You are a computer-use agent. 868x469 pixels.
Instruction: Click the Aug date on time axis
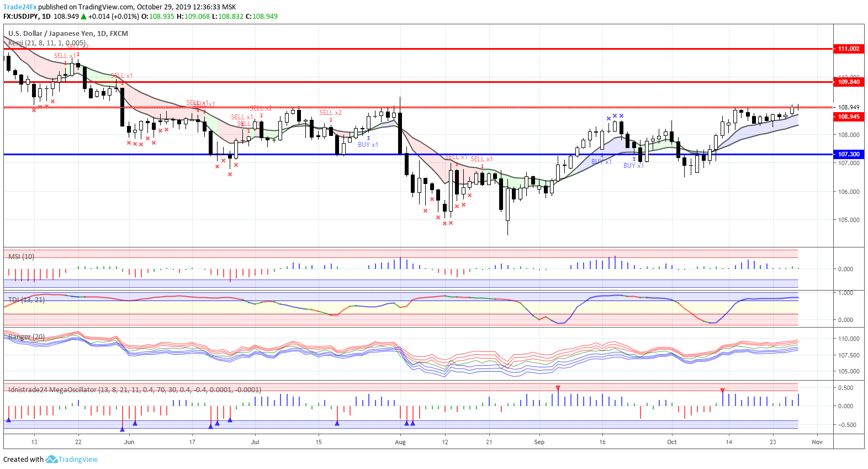[x=400, y=442]
